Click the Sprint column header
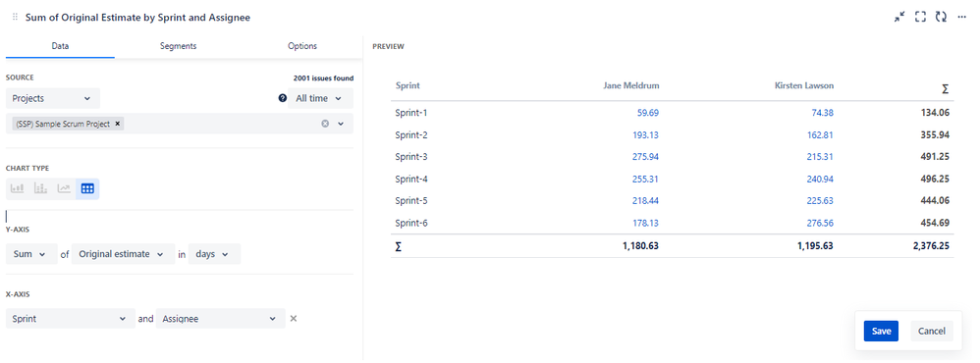The image size is (980, 363). [x=408, y=85]
